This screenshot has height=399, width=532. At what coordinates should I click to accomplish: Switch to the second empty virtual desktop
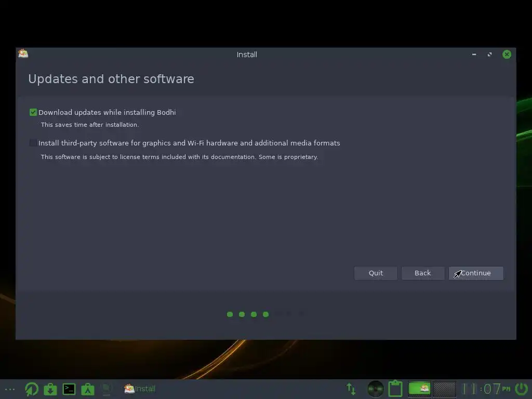click(x=444, y=389)
